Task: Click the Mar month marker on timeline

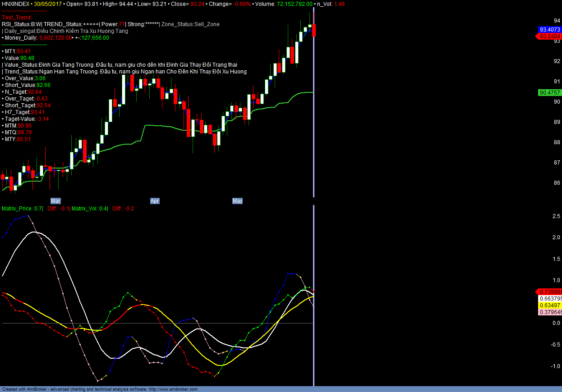Action: click(55, 201)
